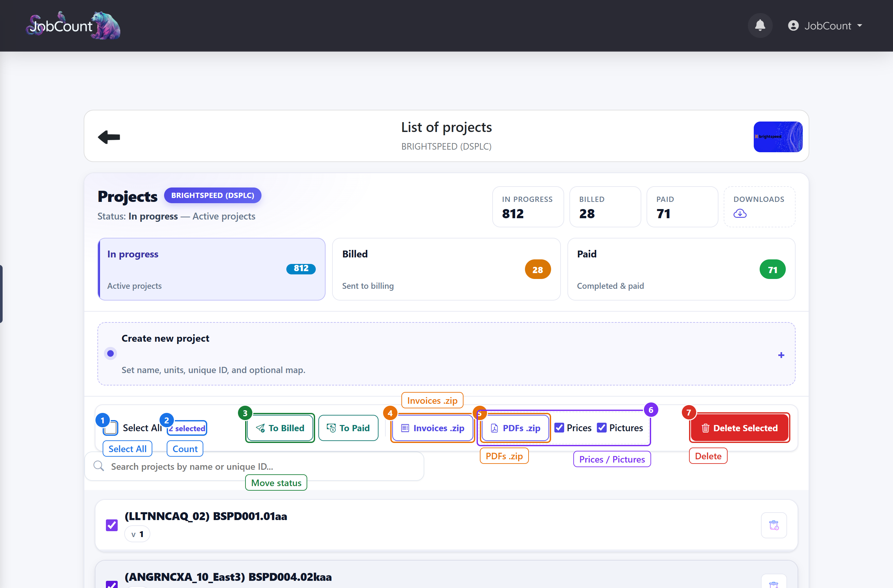Open the Create new project panel
The height and width of the screenshot is (588, 893).
pos(446,354)
